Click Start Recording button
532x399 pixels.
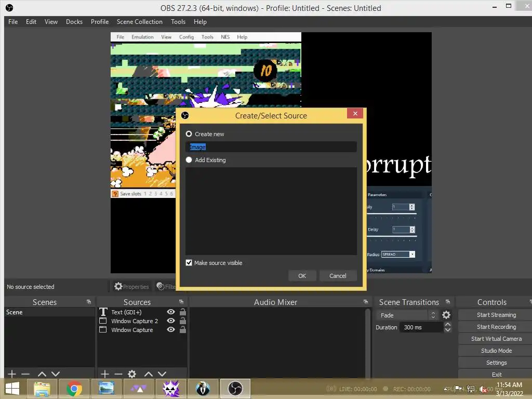tap(496, 327)
